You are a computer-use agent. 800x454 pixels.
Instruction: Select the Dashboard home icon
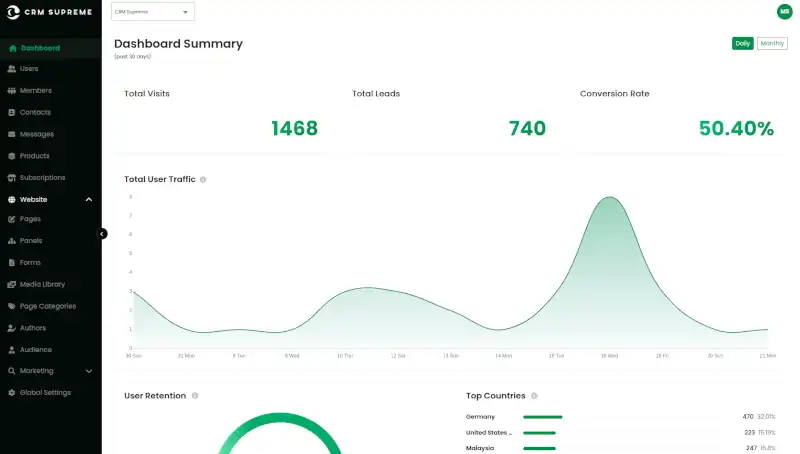[13, 48]
